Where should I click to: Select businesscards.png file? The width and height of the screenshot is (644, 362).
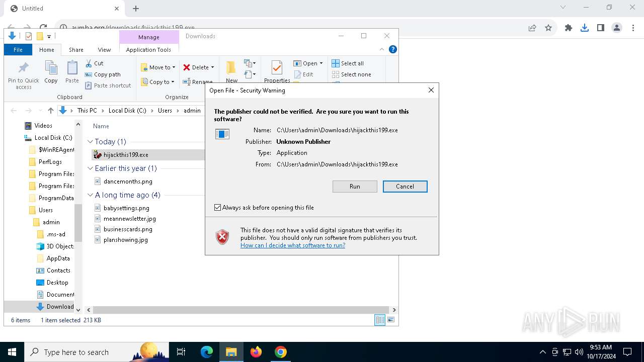pos(128,229)
